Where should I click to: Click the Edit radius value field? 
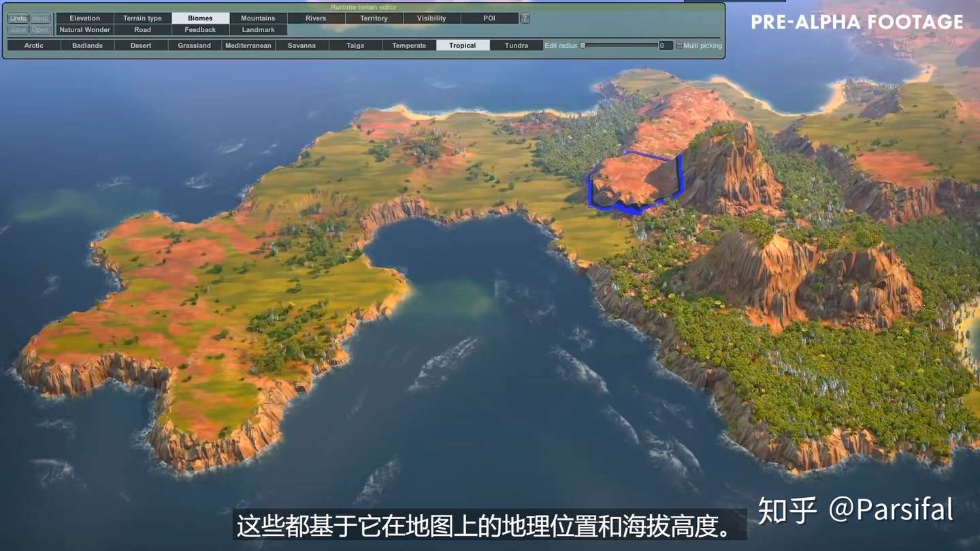(x=666, y=46)
